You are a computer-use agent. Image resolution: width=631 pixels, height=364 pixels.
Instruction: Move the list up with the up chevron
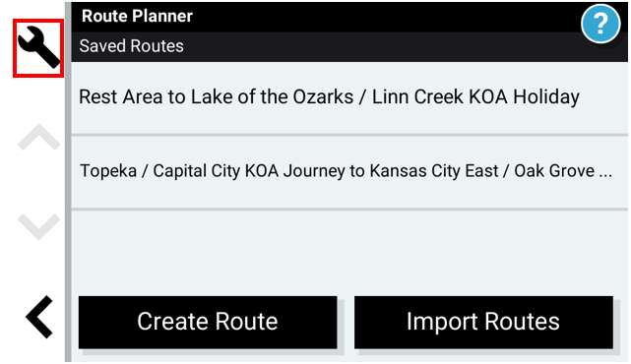pos(38,137)
